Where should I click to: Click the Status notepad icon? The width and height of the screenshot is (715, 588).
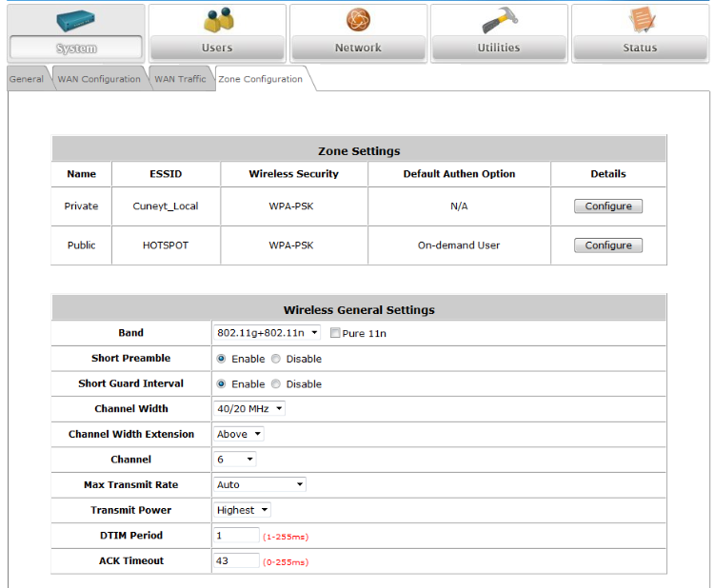click(640, 21)
